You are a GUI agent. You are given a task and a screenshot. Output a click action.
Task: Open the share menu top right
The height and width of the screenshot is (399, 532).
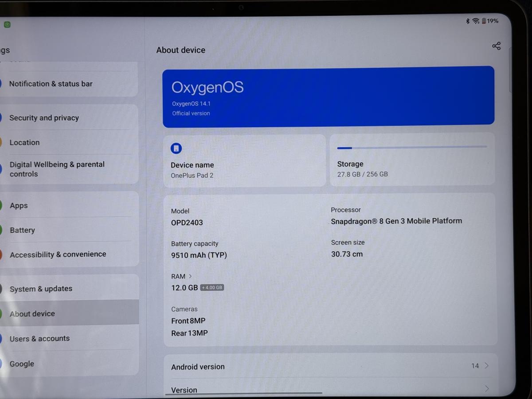[496, 45]
